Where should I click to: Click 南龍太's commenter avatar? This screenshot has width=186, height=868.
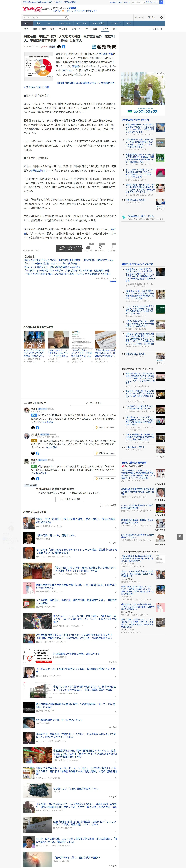click(x=26, y=462)
